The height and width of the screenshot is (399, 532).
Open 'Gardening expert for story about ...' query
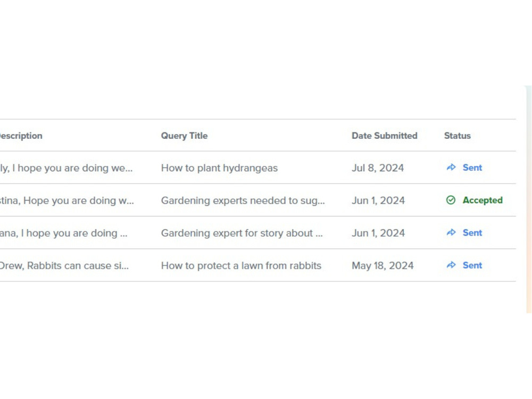(242, 233)
